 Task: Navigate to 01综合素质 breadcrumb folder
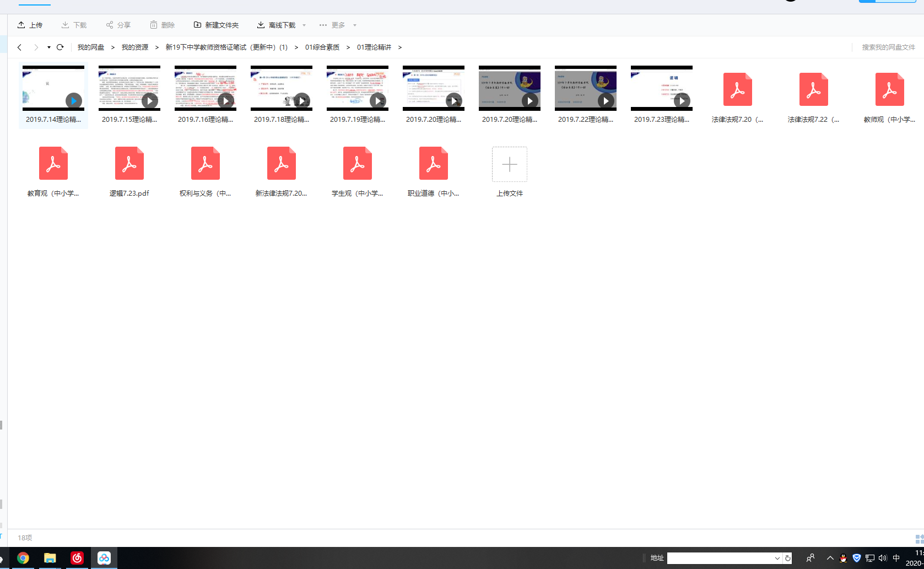click(322, 47)
